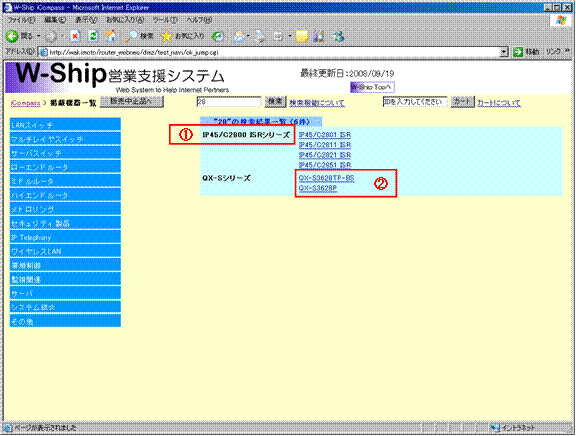
Task: Open the ファイル(F) menu
Action: click(21, 20)
